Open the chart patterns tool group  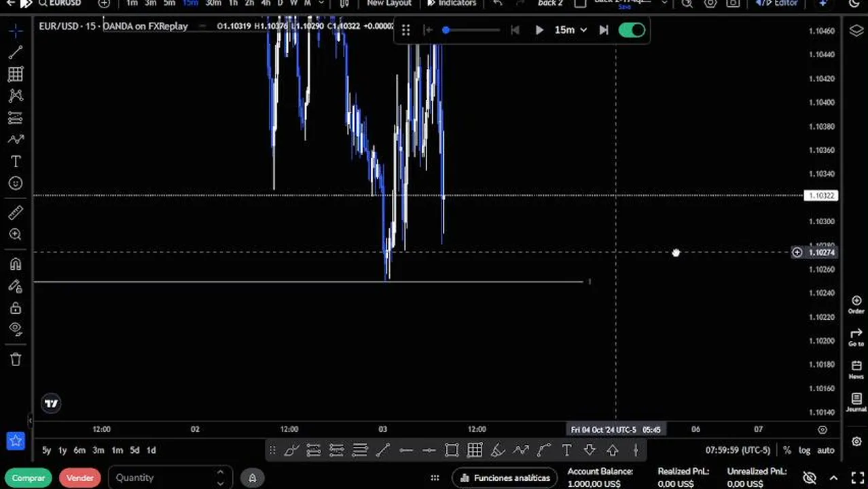coord(16,96)
